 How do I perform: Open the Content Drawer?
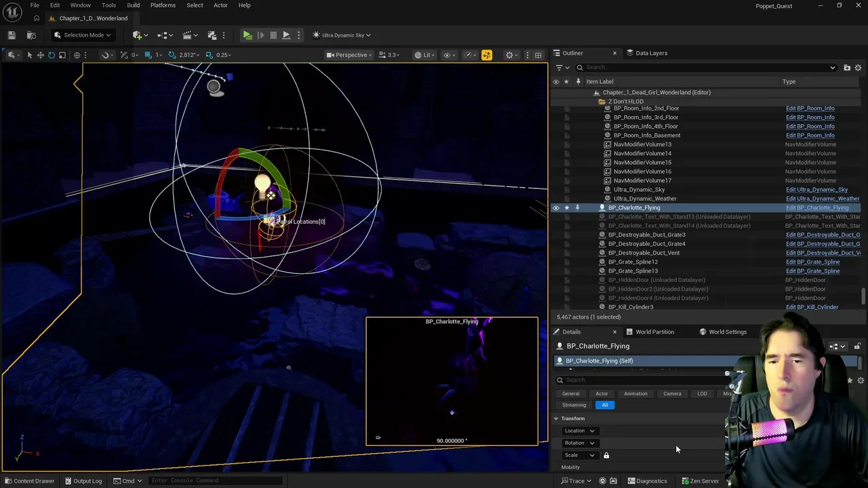[29, 481]
